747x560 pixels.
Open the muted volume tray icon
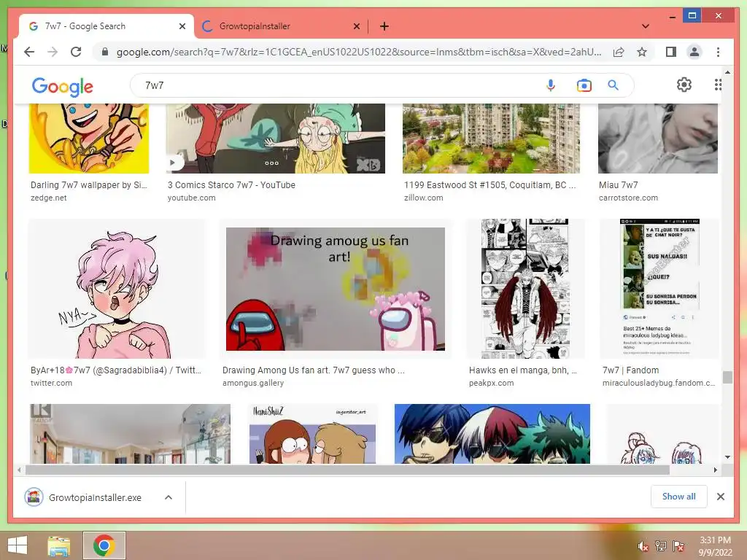coord(643,546)
